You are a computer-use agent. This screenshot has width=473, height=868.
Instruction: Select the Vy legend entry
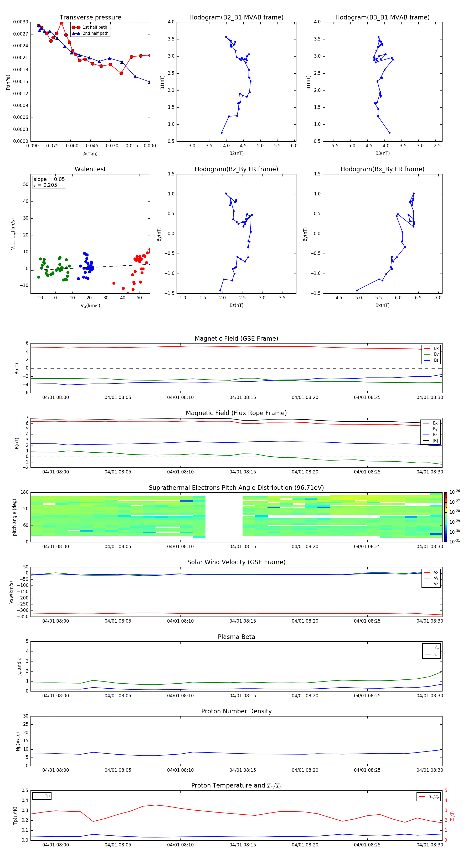431,578
